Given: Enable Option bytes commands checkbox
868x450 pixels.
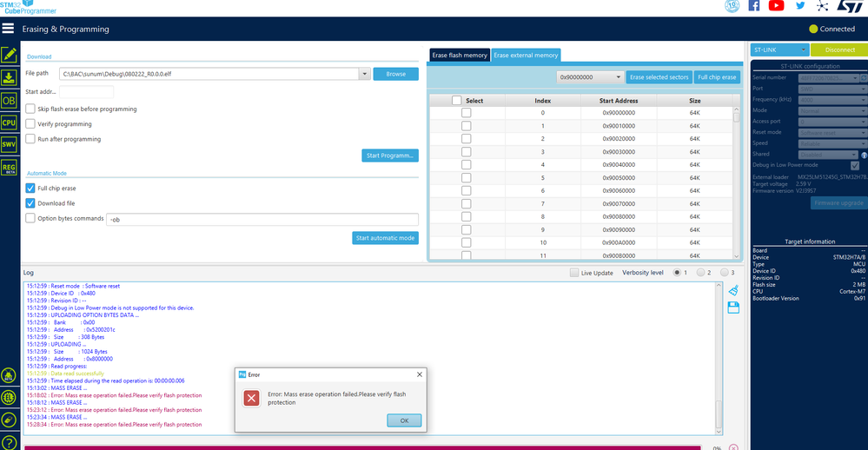Looking at the screenshot, I should pos(30,218).
